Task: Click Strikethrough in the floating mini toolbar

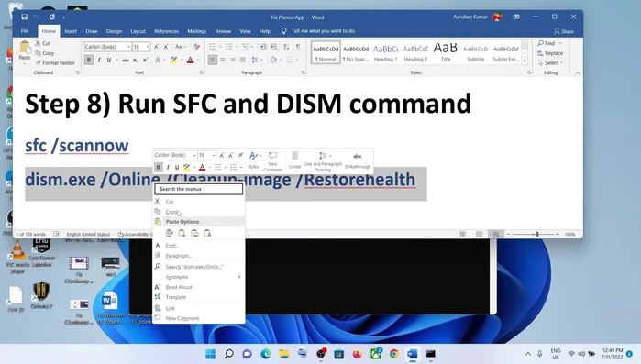Action: tap(358, 160)
